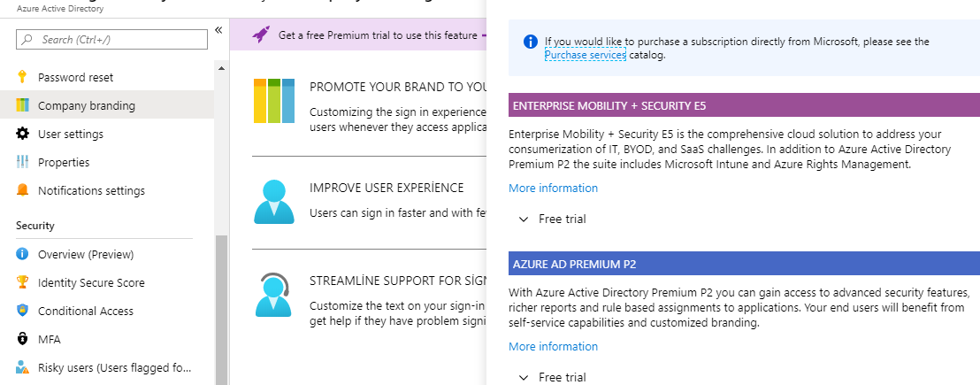Collapse the sidebar with the double chevron
The height and width of the screenshot is (385, 980).
[218, 30]
